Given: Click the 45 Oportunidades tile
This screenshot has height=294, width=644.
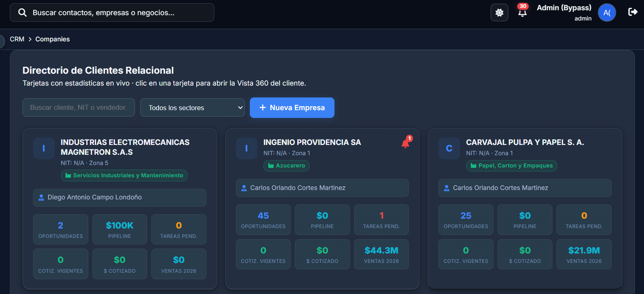Looking at the screenshot, I should 263,220.
